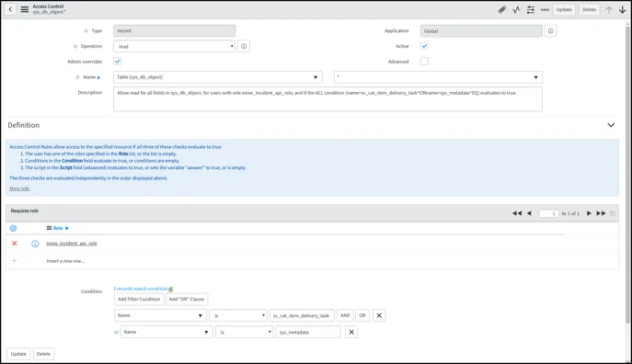Image resolution: width=632 pixels, height=364 pixels.
Task: Click the Name field arrow icon
Action: pyautogui.click(x=98, y=77)
